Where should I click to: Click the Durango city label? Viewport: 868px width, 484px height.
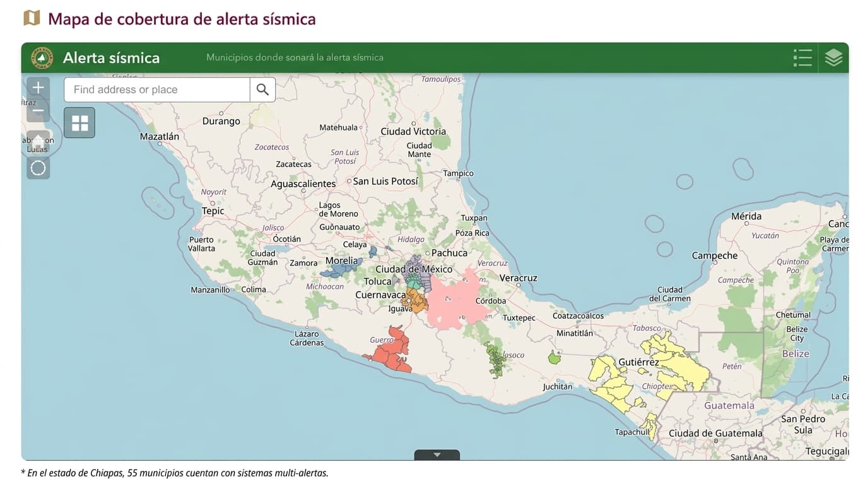221,121
